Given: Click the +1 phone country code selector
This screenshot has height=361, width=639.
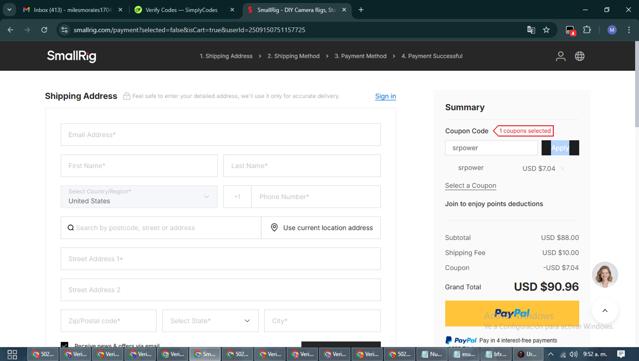Looking at the screenshot, I should pos(237,196).
